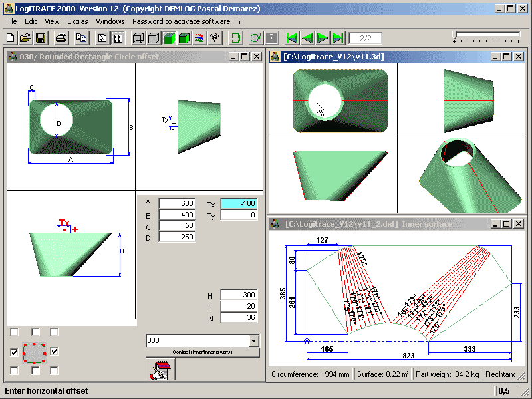
Task: Maximize the v11_2.dxf Inner surface window
Action: click(x=506, y=224)
